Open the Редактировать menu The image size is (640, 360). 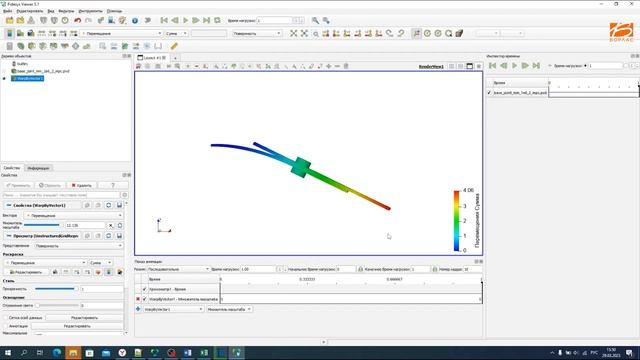29,11
